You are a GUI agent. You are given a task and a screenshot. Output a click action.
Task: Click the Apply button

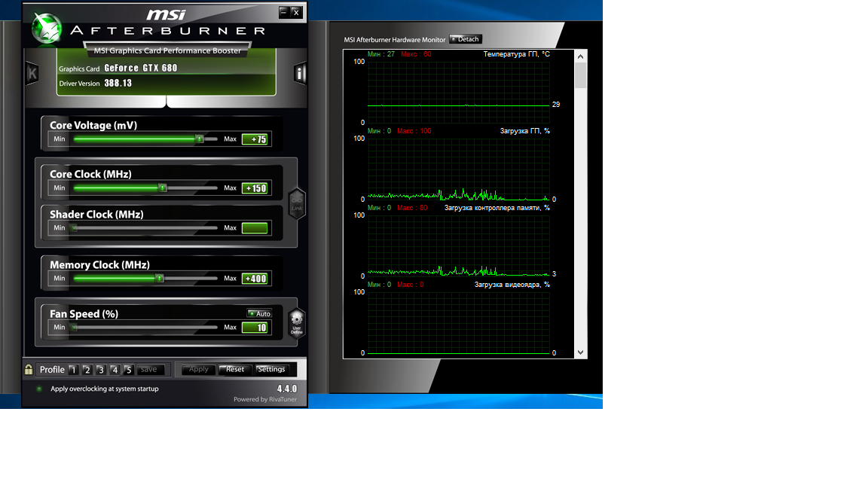pyautogui.click(x=198, y=370)
